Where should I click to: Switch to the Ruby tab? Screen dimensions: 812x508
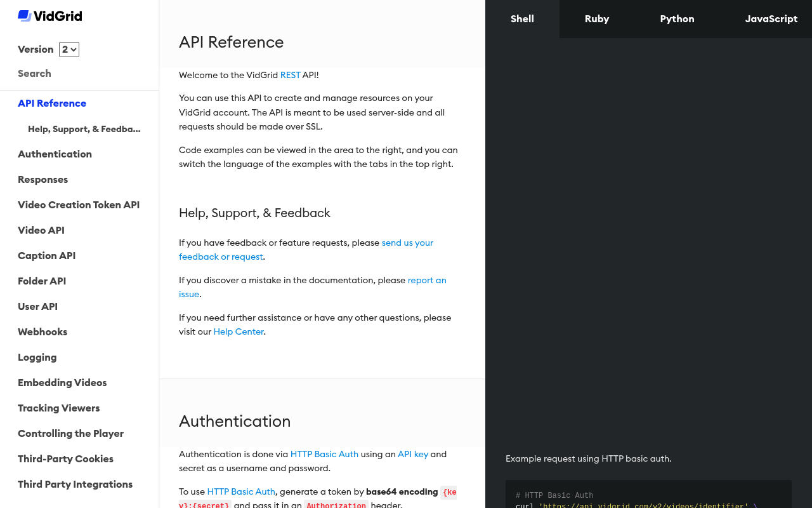click(597, 19)
